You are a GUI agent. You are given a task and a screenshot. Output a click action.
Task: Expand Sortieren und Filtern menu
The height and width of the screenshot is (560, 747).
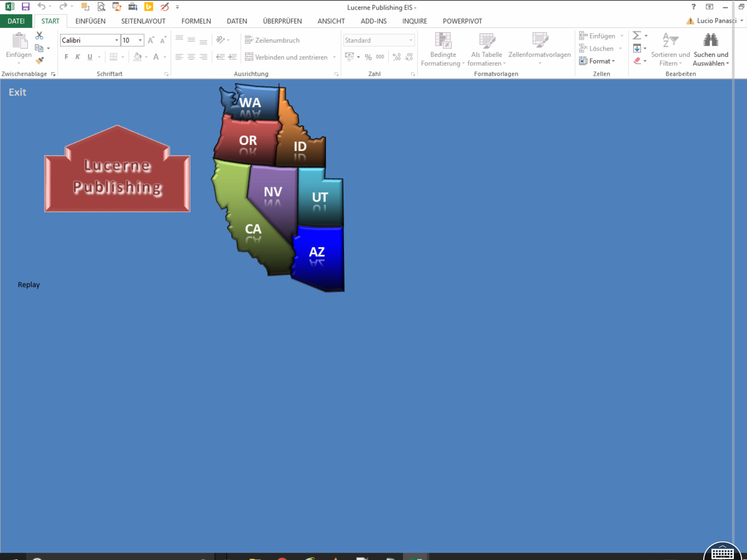pyautogui.click(x=670, y=50)
